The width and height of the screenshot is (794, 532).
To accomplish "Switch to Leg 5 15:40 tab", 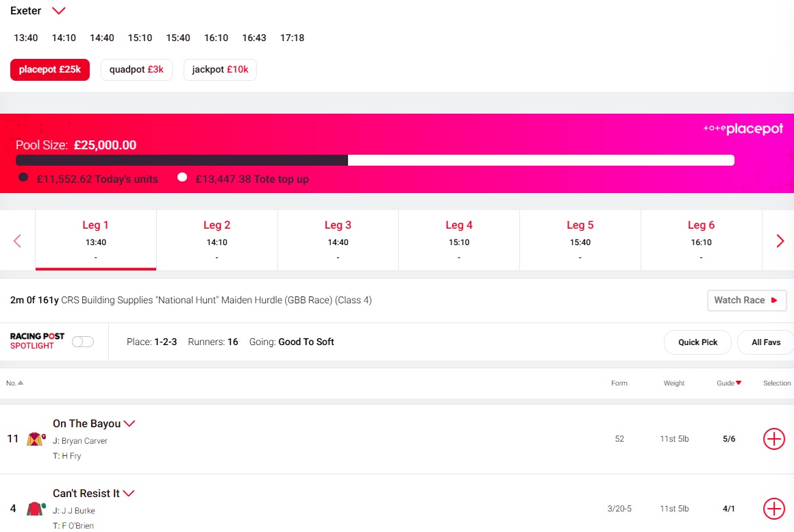I will point(580,240).
